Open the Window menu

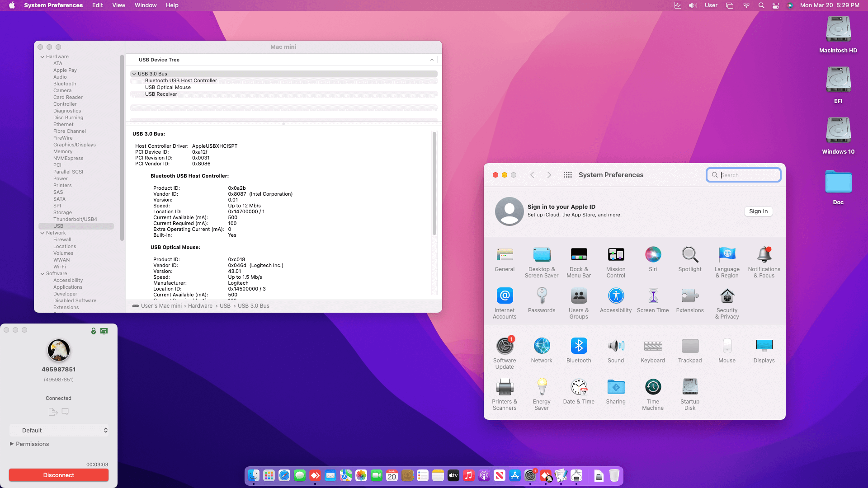click(145, 5)
